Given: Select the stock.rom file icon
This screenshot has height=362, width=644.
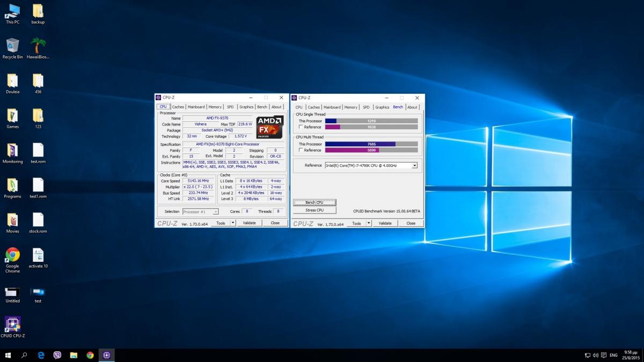Looking at the screenshot, I should coord(38,224).
